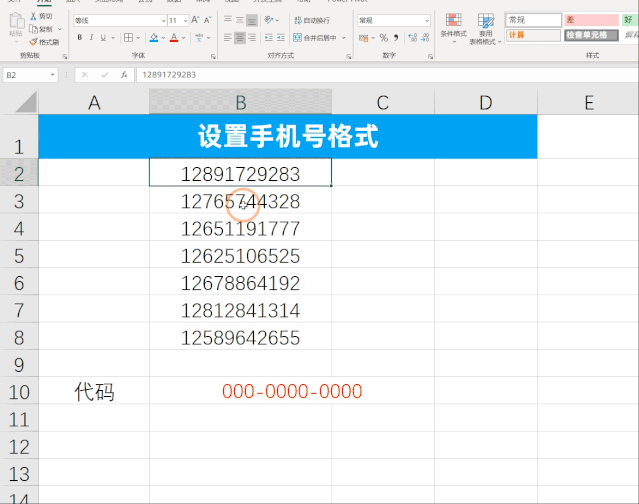This screenshot has width=639, height=504.
Task: Toggle Bold formatting
Action: click(x=79, y=37)
